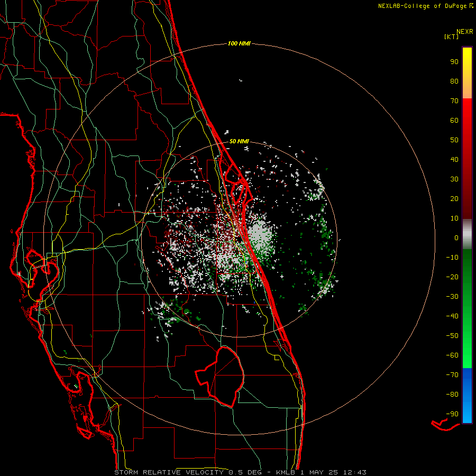The height and width of the screenshot is (476, 476).
Task: Select the 40 tick label on velocity scale
Action: 454,159
